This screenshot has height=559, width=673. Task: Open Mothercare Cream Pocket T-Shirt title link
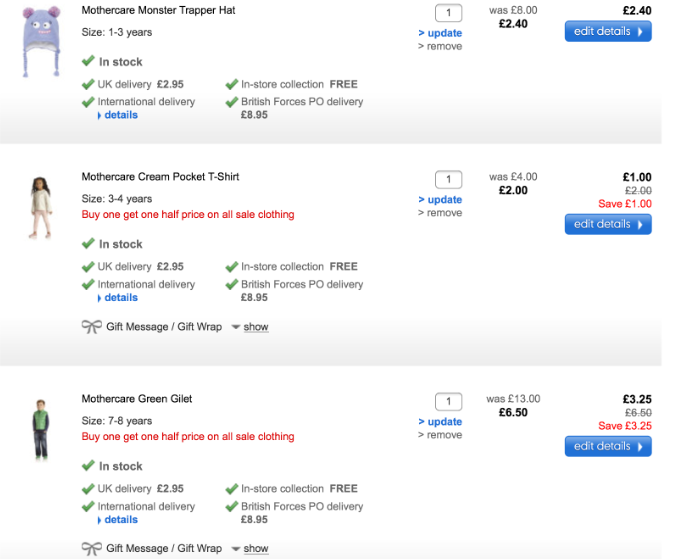160,177
